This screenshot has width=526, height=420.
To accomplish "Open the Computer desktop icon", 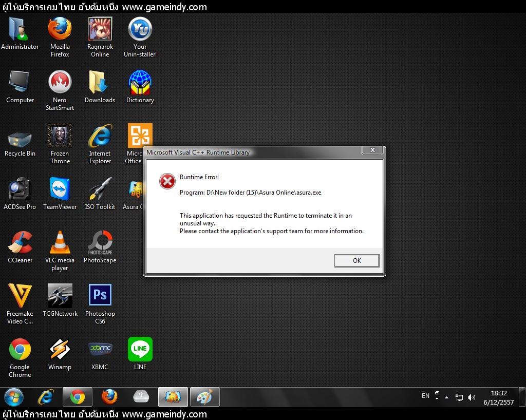I will pyautogui.click(x=20, y=86).
